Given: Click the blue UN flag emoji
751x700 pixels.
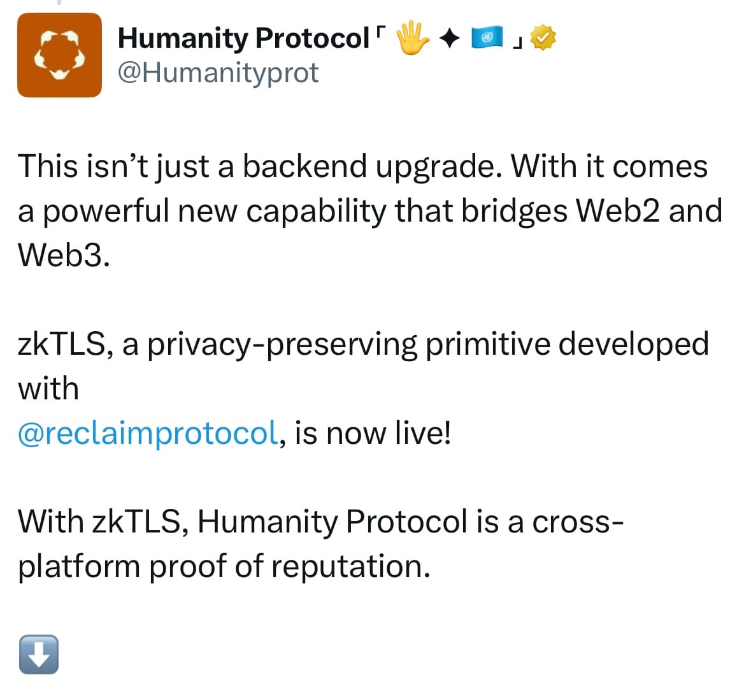Looking at the screenshot, I should pyautogui.click(x=487, y=38).
